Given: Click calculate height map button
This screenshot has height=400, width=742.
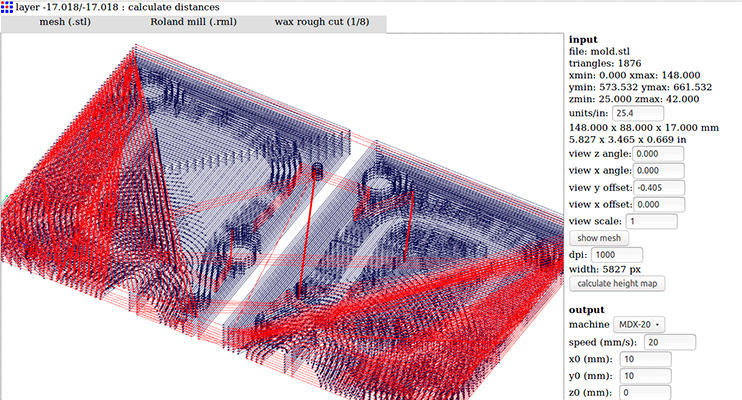Looking at the screenshot, I should coord(617,284).
